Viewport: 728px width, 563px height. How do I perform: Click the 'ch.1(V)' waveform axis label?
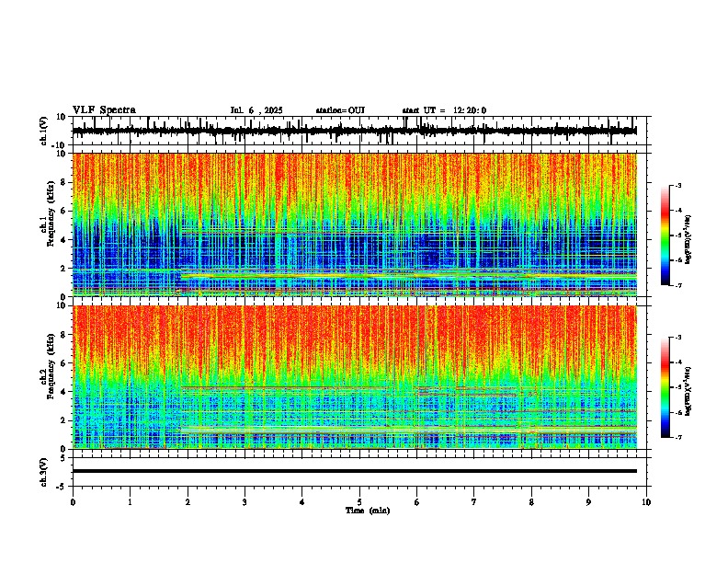(44, 131)
